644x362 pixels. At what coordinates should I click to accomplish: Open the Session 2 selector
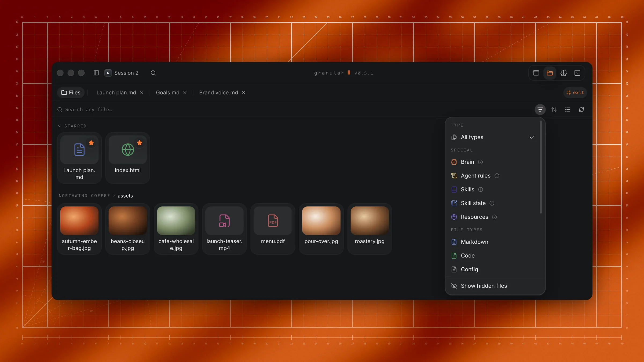pyautogui.click(x=122, y=73)
